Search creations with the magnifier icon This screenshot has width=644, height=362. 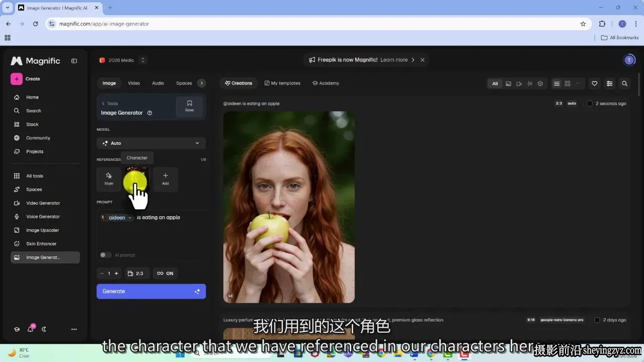coord(624,83)
